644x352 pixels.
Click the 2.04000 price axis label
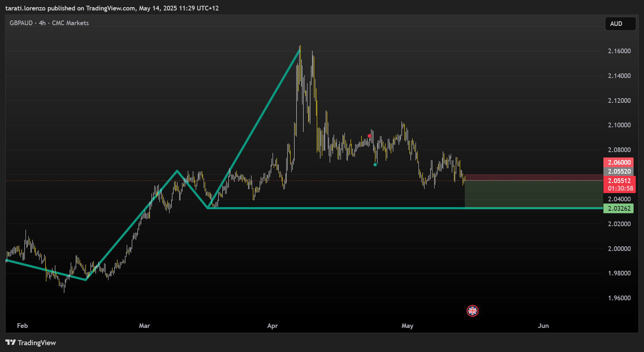[x=619, y=199]
